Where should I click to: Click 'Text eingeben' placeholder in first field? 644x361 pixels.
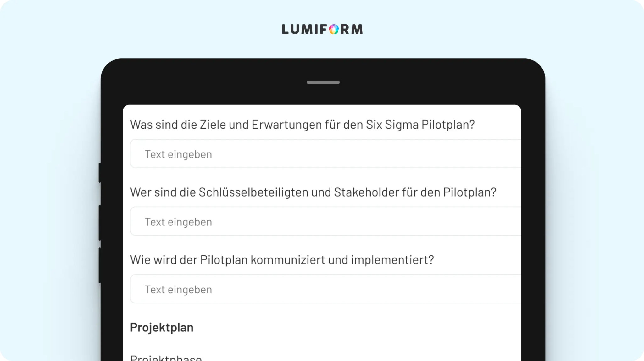[178, 154]
